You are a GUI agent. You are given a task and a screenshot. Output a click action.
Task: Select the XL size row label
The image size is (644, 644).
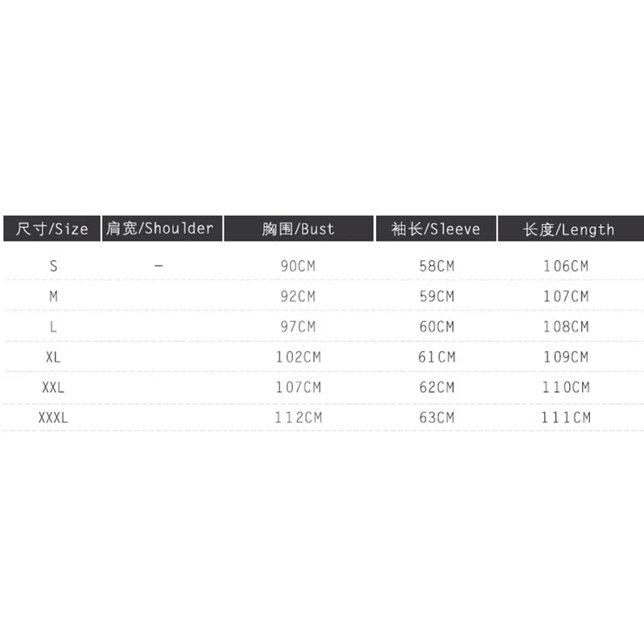(x=54, y=357)
